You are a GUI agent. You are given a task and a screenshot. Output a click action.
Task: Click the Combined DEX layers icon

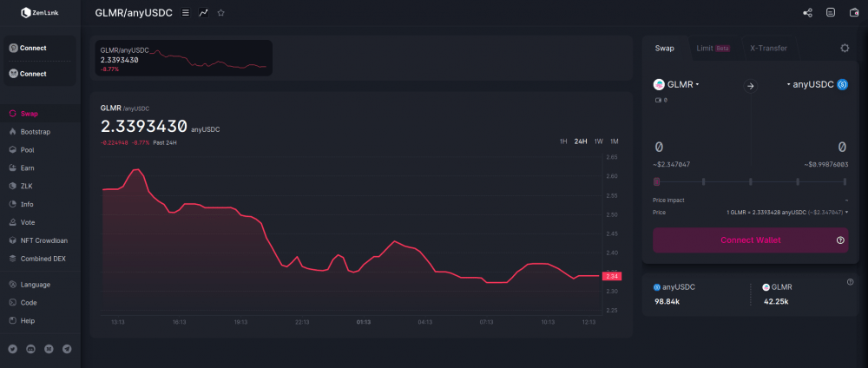pos(13,259)
